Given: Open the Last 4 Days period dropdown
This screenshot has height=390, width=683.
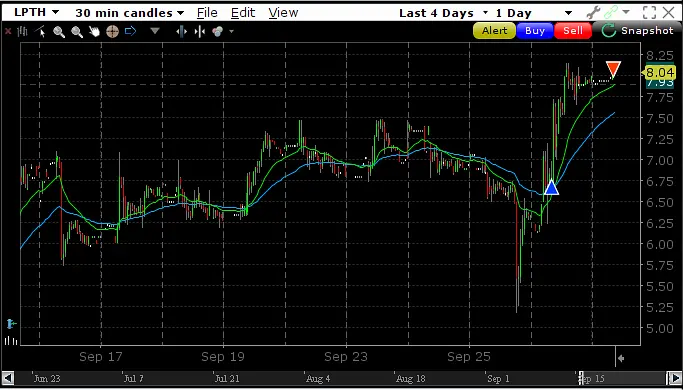Looking at the screenshot, I should (x=444, y=13).
